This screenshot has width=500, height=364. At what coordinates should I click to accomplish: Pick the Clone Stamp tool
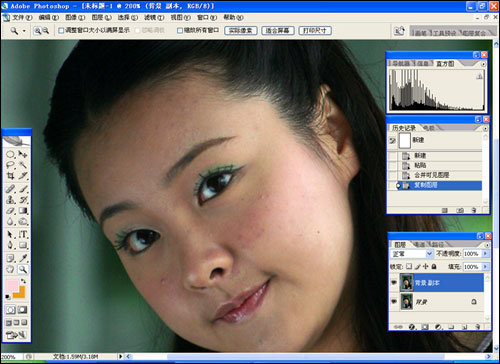(11, 200)
